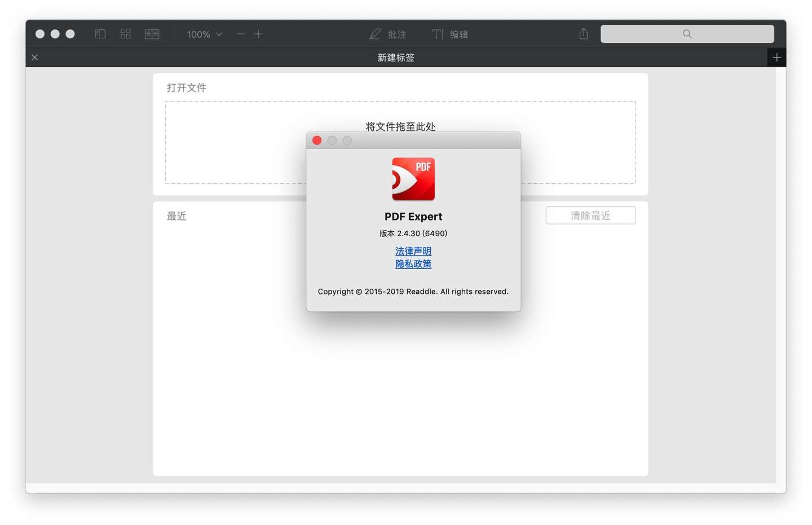Open the 100% zoom dropdown
This screenshot has height=525, width=812.
205,34
